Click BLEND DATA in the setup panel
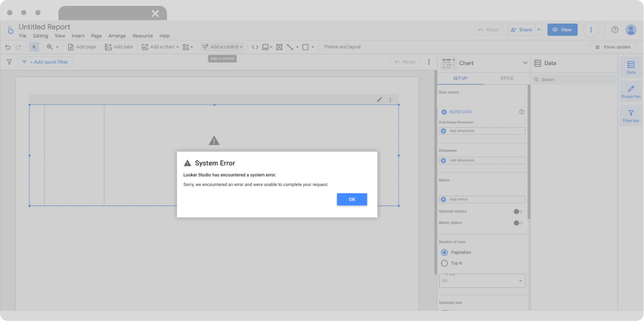This screenshot has height=322, width=644. coord(462,112)
